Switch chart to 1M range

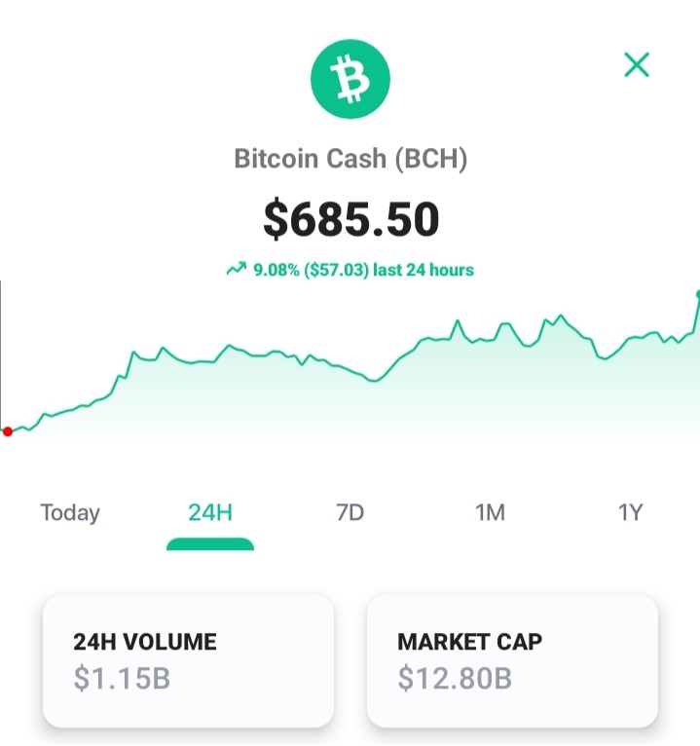[490, 513]
